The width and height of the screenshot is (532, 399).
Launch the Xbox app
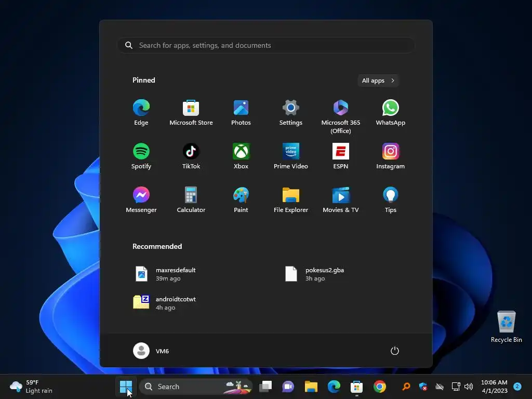(x=241, y=156)
